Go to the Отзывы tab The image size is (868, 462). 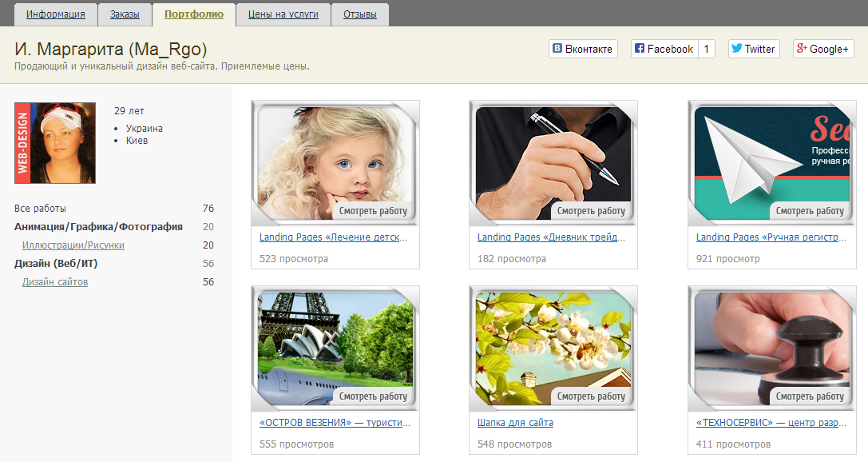click(359, 14)
